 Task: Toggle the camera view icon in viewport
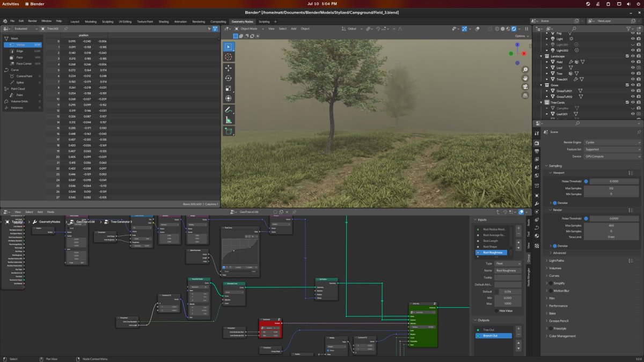pyautogui.click(x=525, y=87)
